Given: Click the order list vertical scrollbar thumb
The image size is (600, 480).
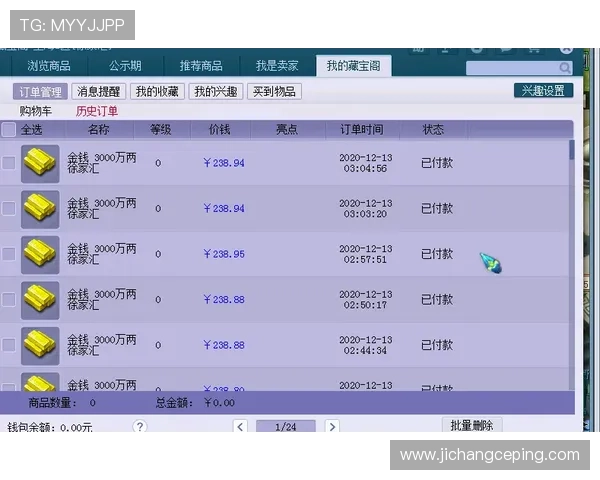Looking at the screenshot, I should pos(572,150).
